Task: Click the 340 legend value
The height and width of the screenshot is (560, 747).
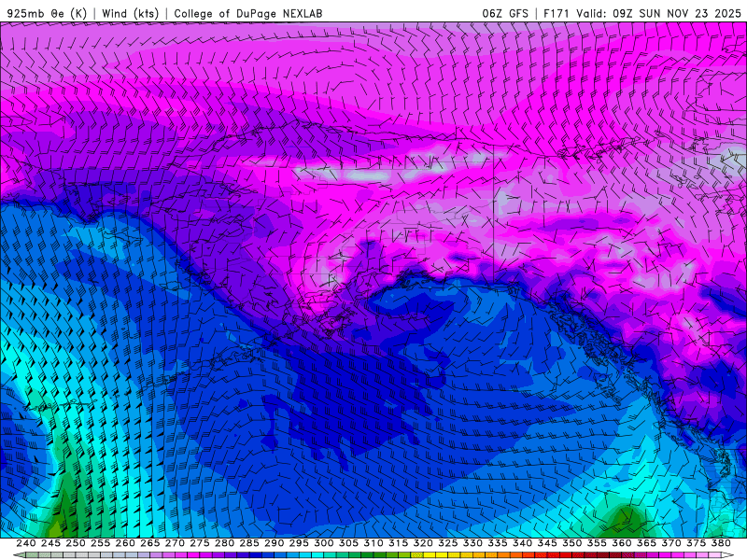Action: [522, 543]
